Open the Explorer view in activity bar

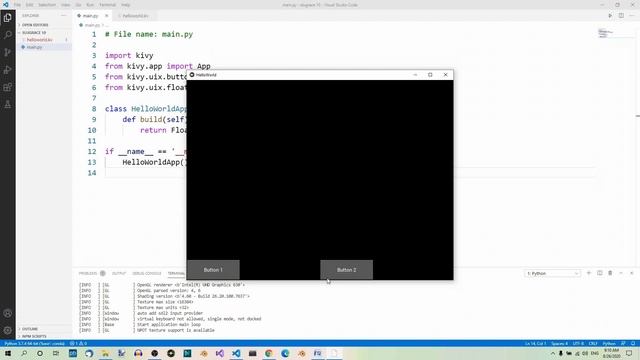click(x=7, y=18)
